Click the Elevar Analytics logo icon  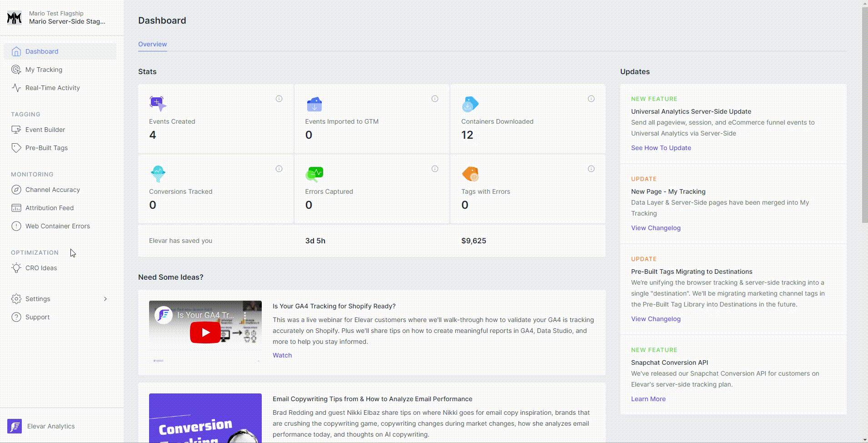pos(15,426)
